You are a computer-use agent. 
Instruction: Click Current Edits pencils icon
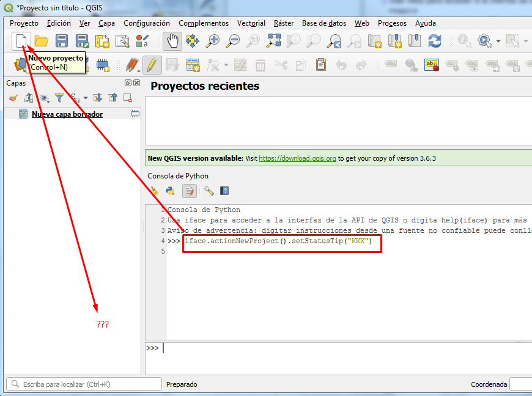(132, 65)
